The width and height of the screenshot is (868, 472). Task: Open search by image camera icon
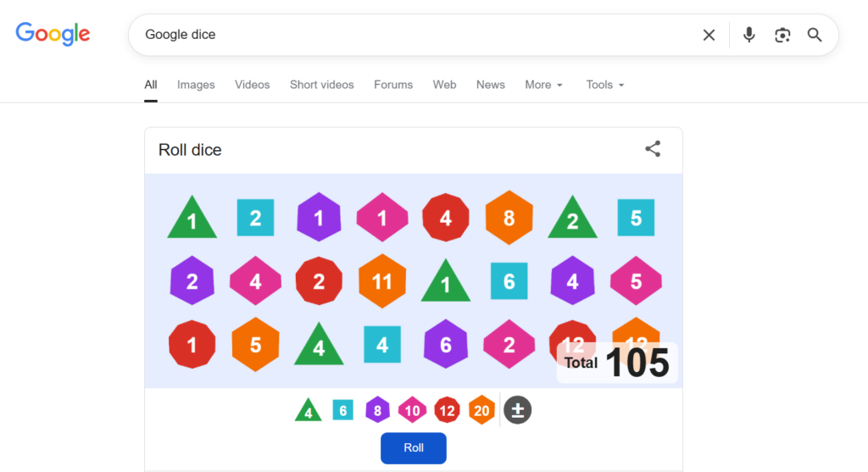coord(782,35)
